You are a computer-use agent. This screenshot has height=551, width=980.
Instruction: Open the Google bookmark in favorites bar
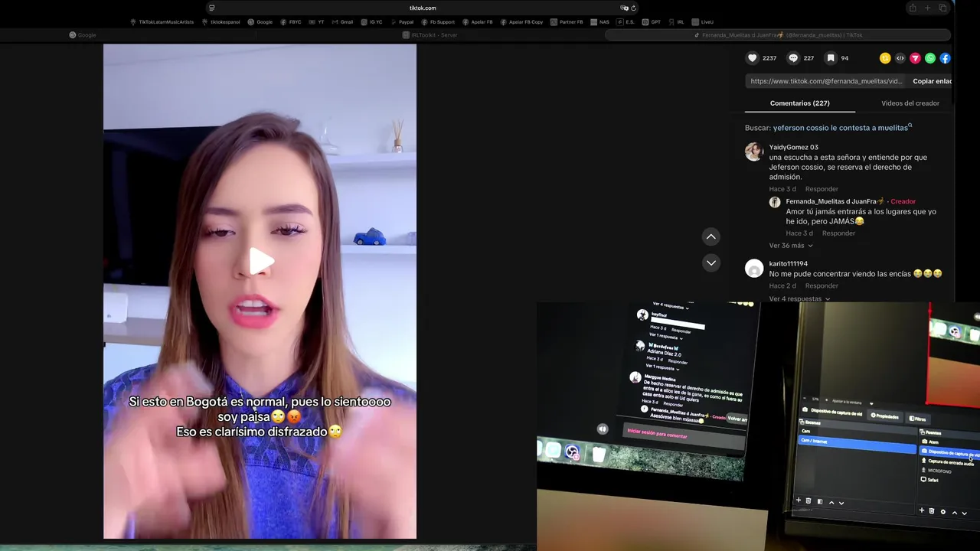coord(260,22)
